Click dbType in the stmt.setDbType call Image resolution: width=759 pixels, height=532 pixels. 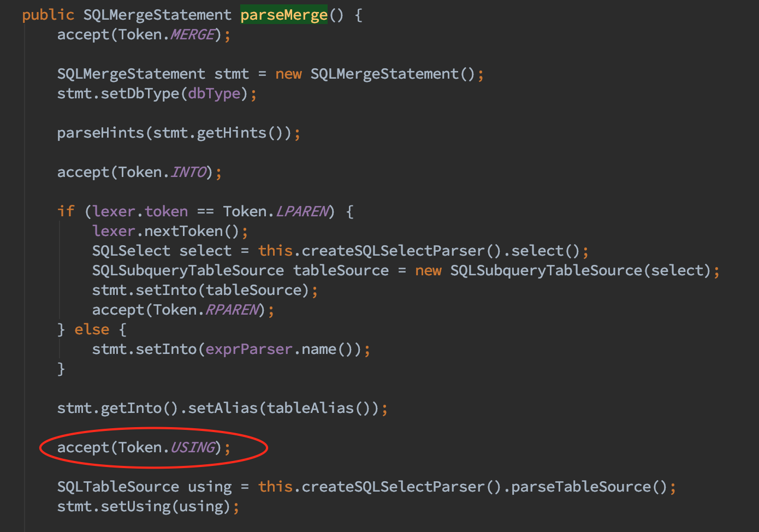tap(214, 94)
